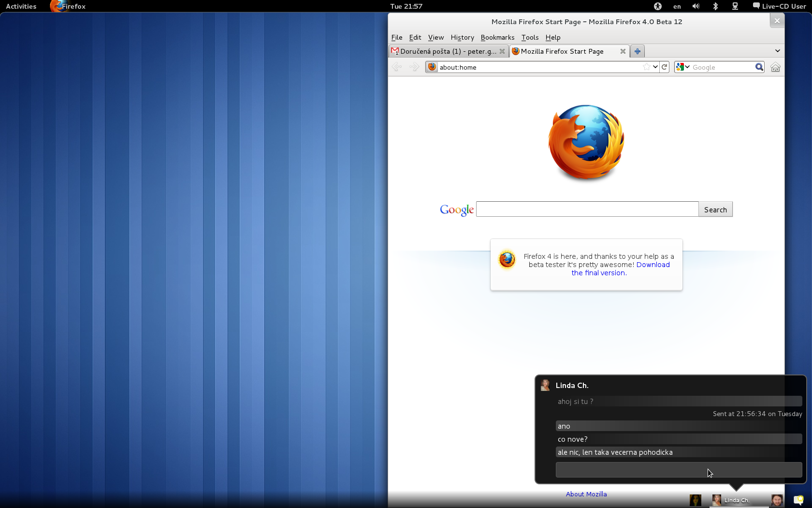Open the Tools menu
The image size is (812, 508).
[x=530, y=37]
